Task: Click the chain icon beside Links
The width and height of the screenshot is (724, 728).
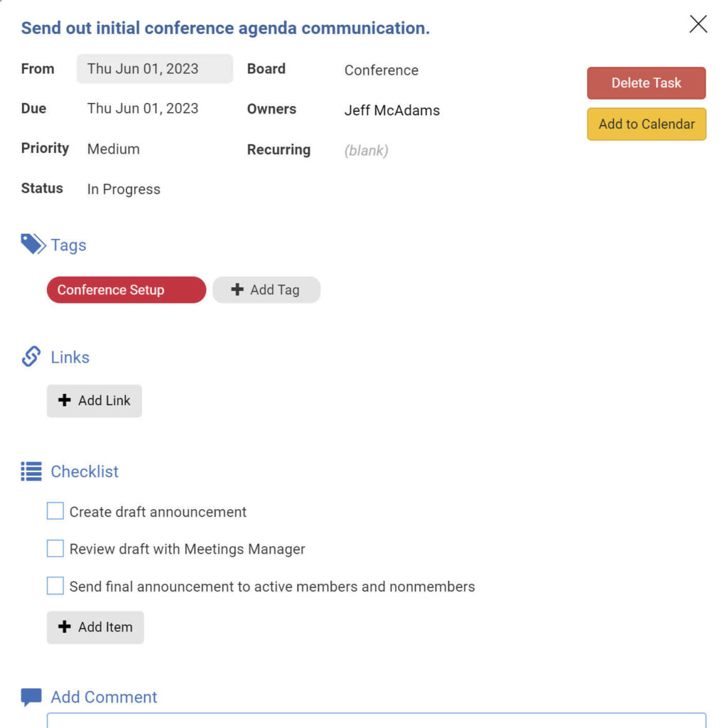Action: (31, 357)
